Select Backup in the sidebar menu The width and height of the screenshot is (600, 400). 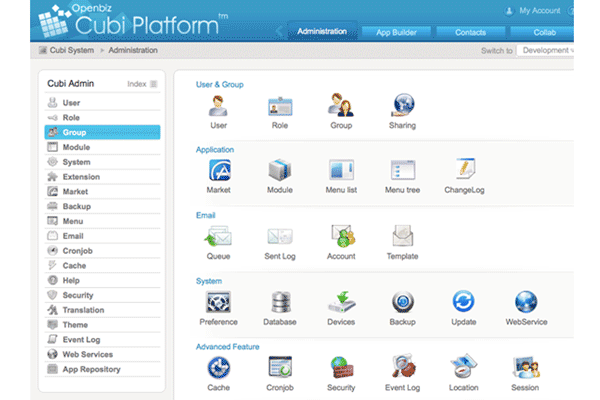[x=102, y=207]
